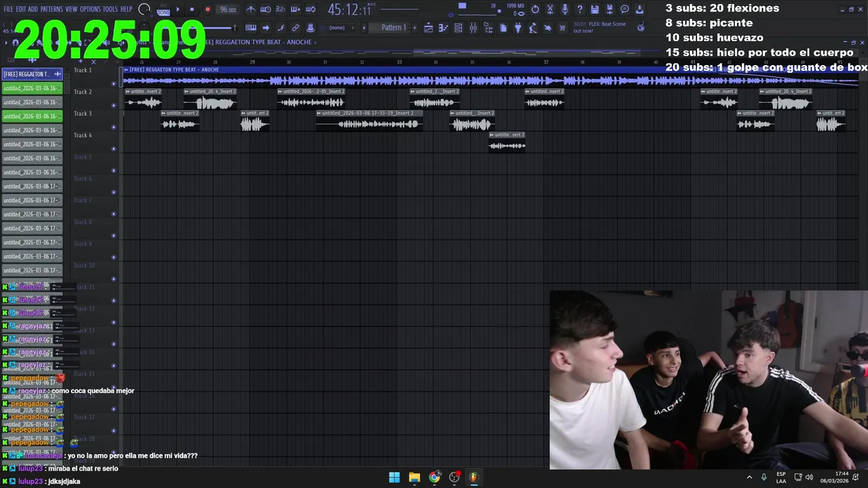
Task: Open the content shop cart icon
Action: tap(562, 28)
